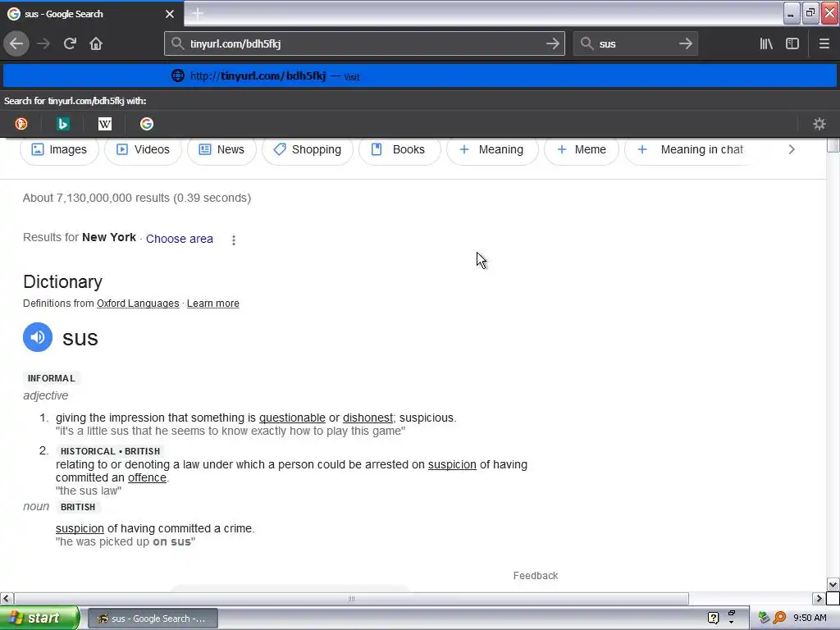
Task: Switch to Books results tab
Action: (x=399, y=149)
